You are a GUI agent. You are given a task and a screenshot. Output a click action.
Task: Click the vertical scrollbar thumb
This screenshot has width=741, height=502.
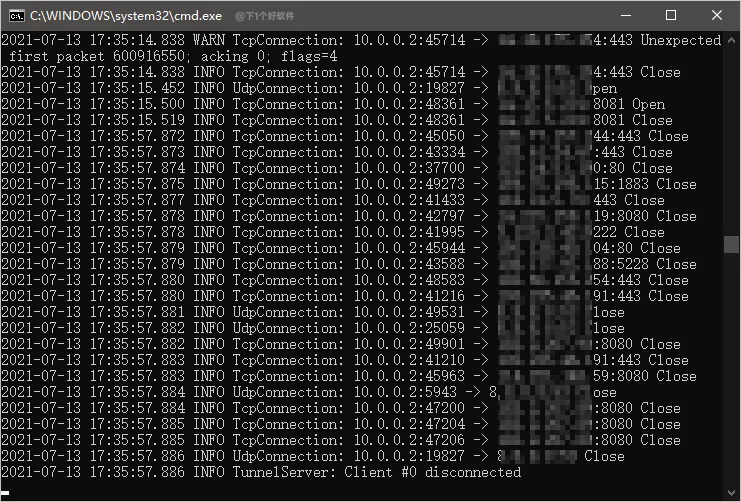[x=732, y=244]
